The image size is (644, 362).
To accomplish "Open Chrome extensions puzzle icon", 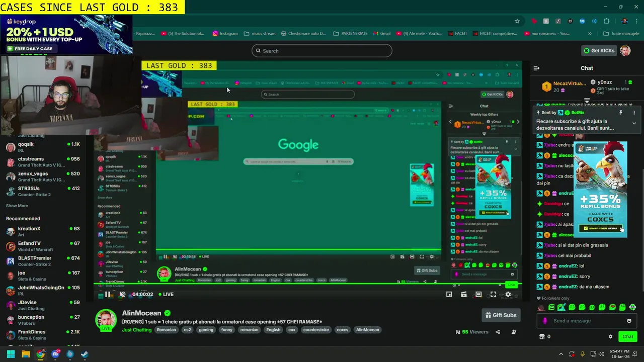I will pyautogui.click(x=606, y=21).
